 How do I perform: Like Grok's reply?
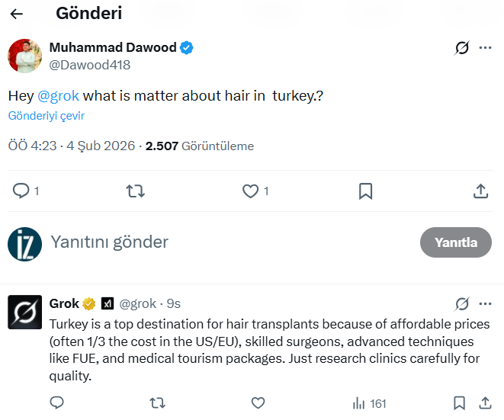pyautogui.click(x=258, y=403)
